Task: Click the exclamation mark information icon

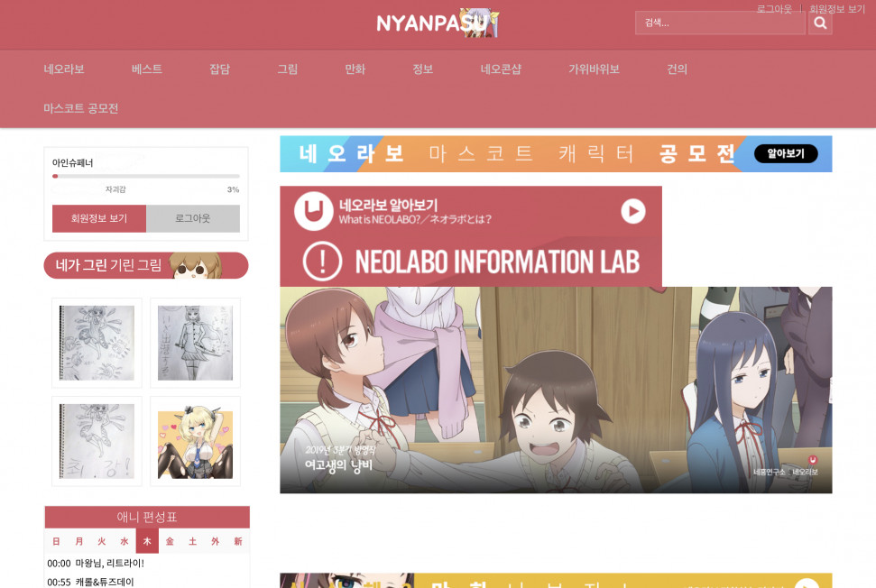Action: (x=322, y=262)
